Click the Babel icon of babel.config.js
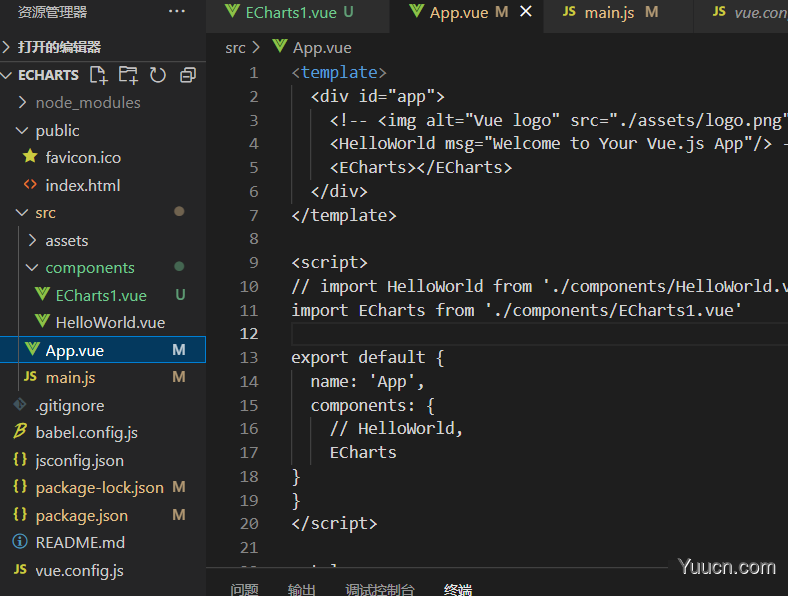The height and width of the screenshot is (596, 788). pos(20,431)
